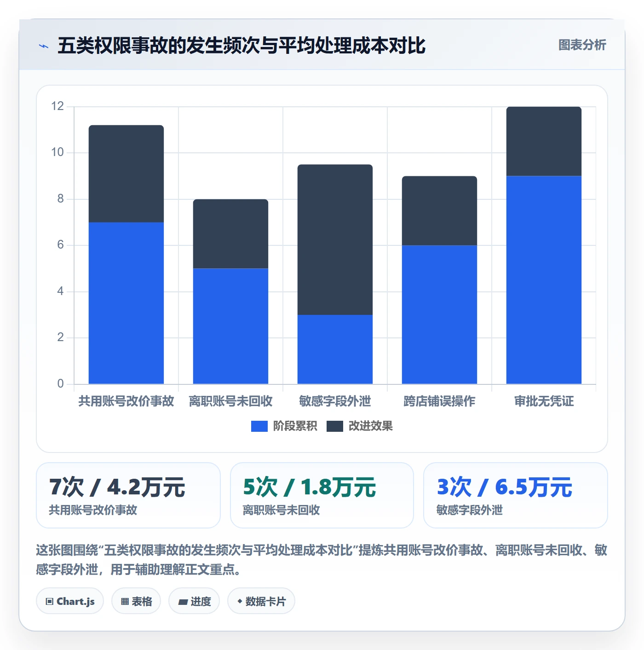Click the dark bar segment for 共用账号改价事故

(x=126, y=174)
